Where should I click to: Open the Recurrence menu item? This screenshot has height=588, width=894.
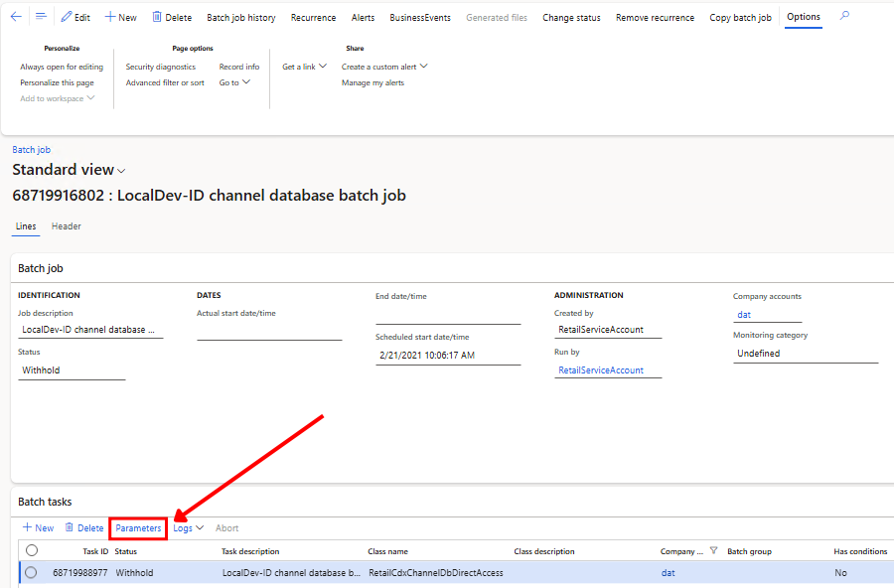click(313, 18)
